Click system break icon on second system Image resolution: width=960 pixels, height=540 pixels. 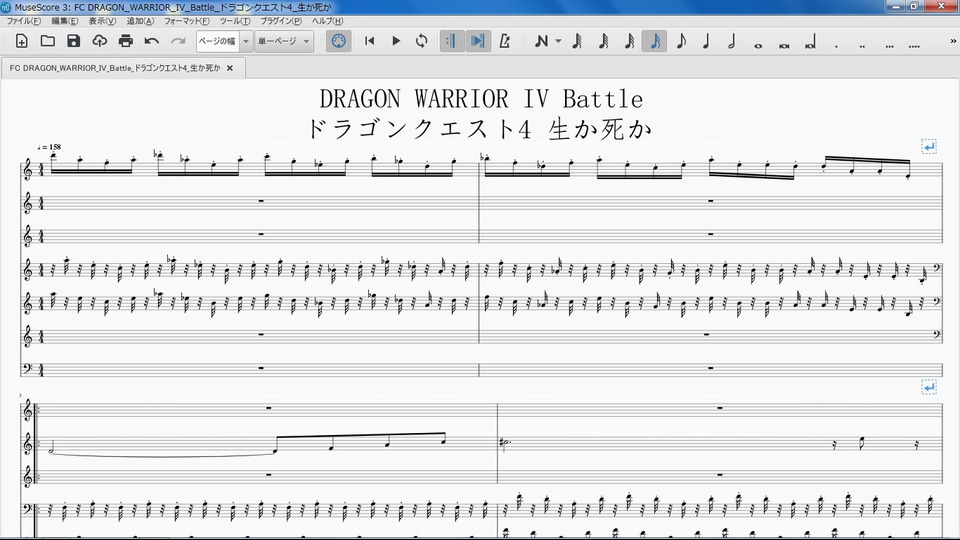(x=929, y=387)
